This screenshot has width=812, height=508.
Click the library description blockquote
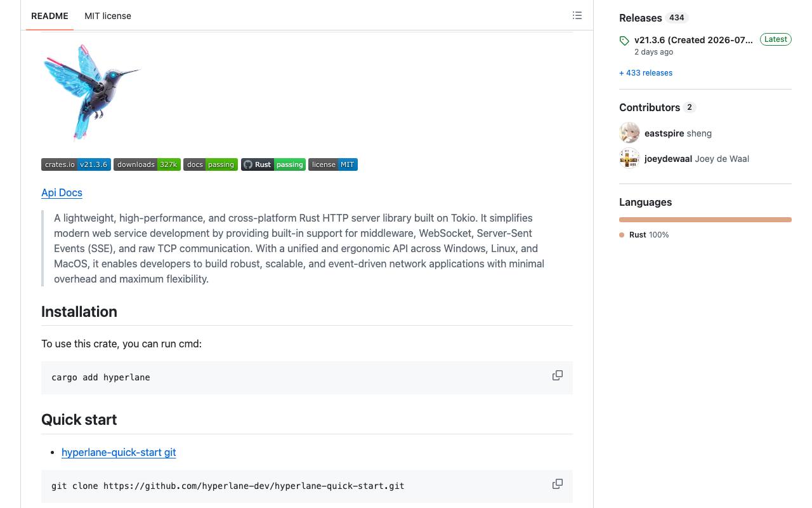click(307, 248)
